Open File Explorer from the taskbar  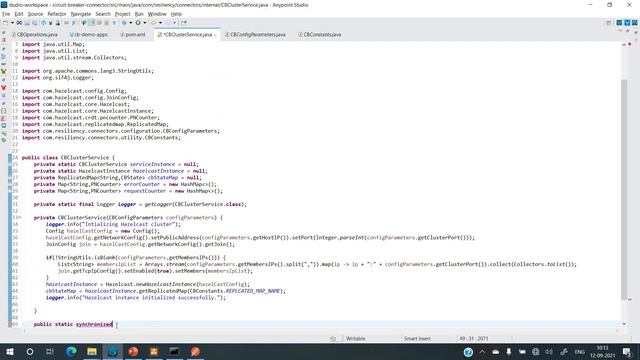tap(92, 351)
